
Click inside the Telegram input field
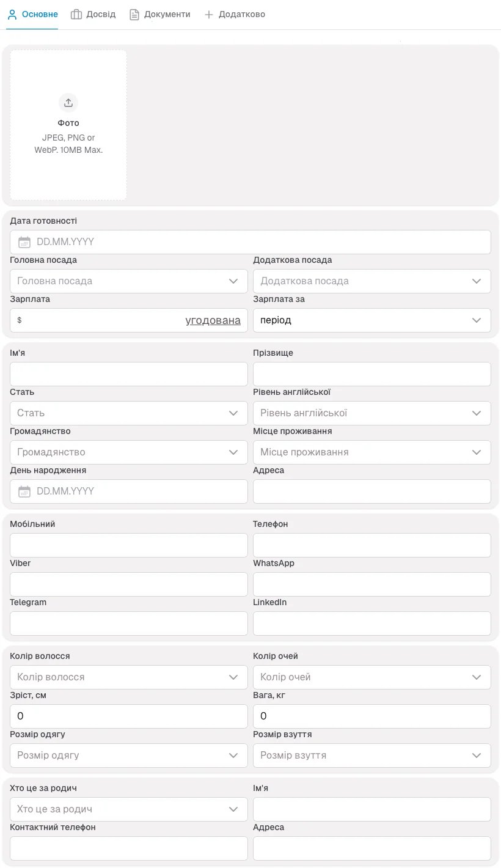click(128, 623)
